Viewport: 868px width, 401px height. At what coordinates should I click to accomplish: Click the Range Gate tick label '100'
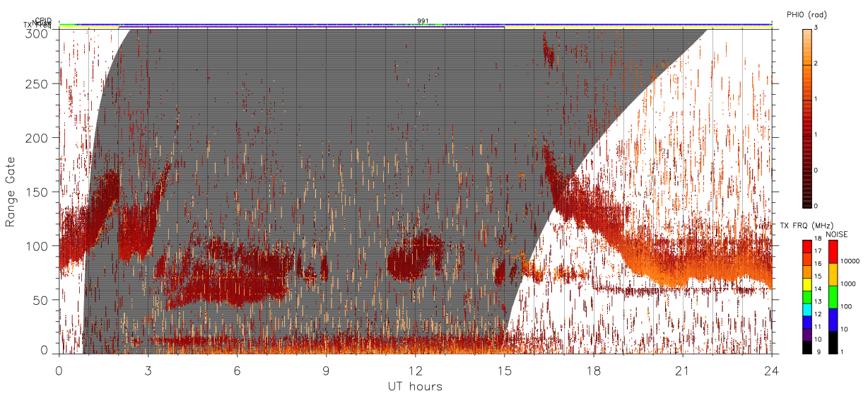38,246
